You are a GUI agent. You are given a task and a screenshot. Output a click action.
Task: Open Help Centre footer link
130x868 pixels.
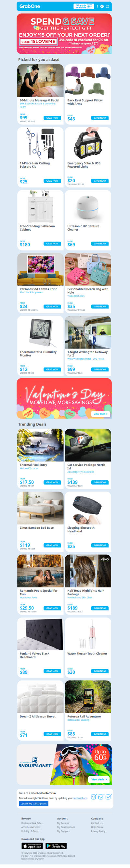pos(97,827)
